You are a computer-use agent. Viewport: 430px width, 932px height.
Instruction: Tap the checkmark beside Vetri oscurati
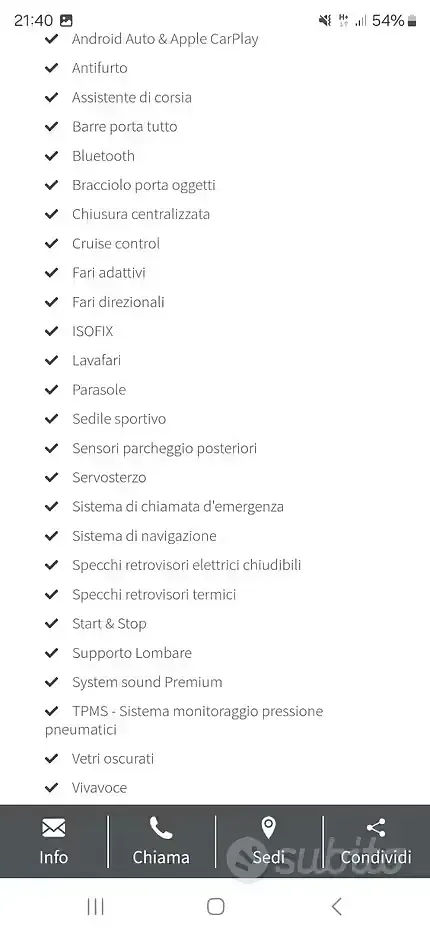tap(52, 758)
